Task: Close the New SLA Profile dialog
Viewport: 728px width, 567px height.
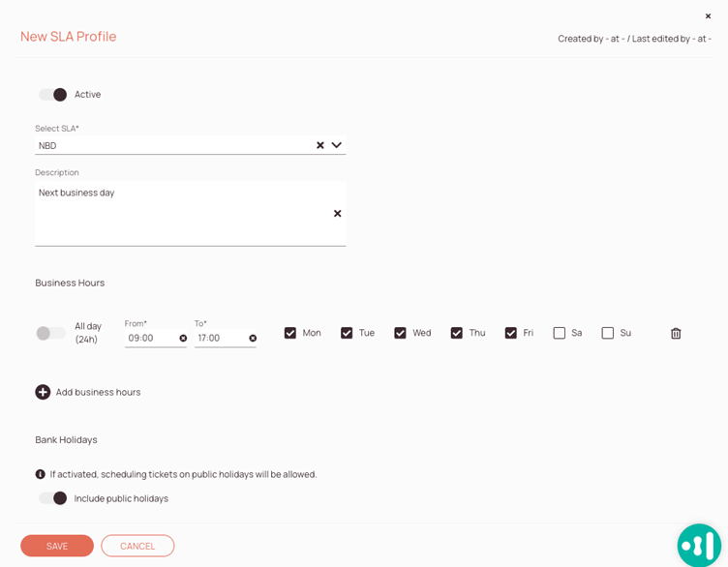Action: [x=708, y=16]
